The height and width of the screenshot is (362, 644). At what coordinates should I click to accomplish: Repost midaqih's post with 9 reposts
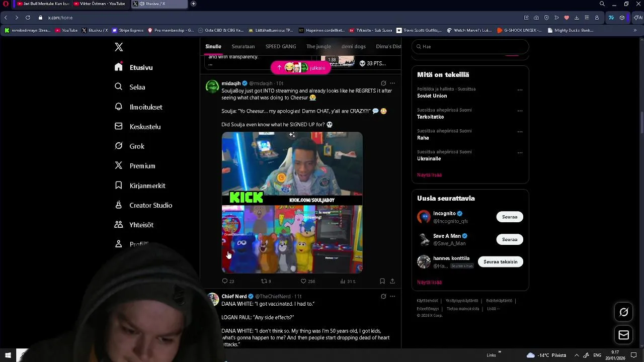tap(266, 281)
